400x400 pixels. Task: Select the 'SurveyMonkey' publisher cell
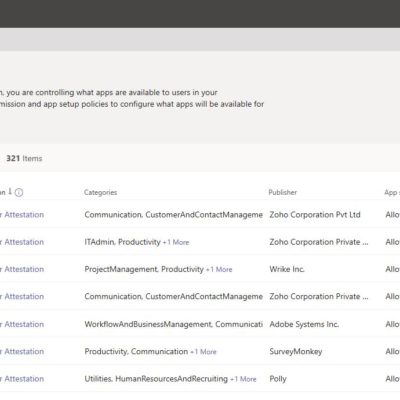[296, 352]
